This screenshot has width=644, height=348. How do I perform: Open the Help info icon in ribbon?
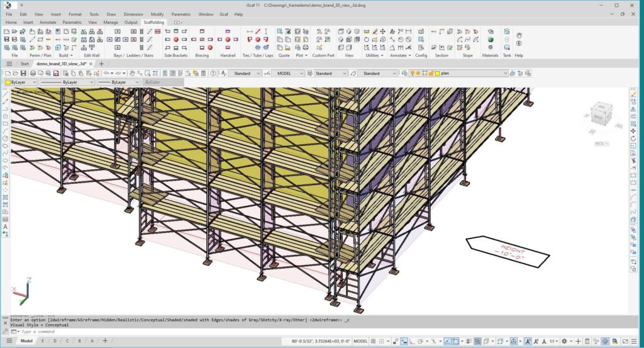pos(519,43)
